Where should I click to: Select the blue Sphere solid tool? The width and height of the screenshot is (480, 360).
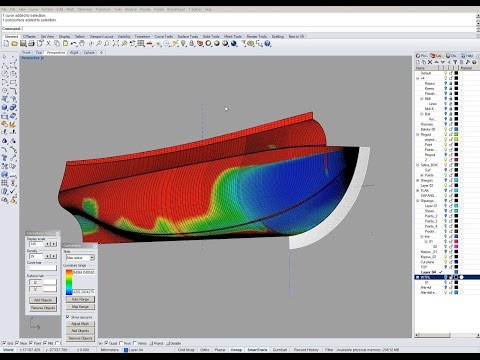pyautogui.click(x=5, y=107)
